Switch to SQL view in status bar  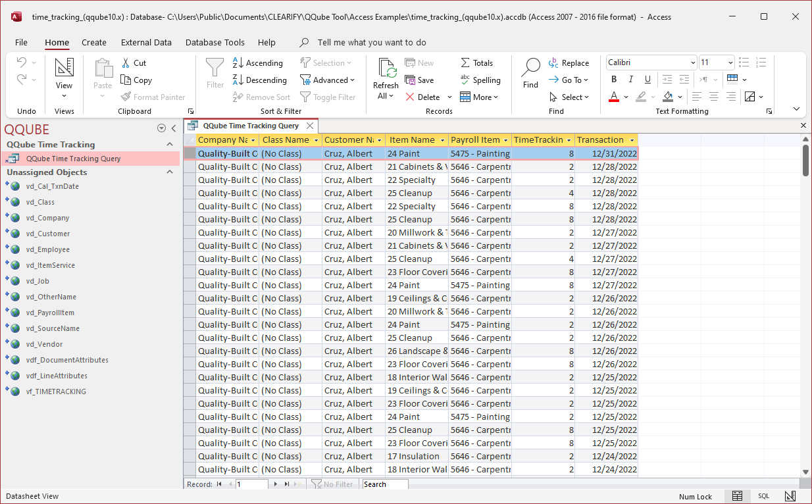tap(763, 496)
